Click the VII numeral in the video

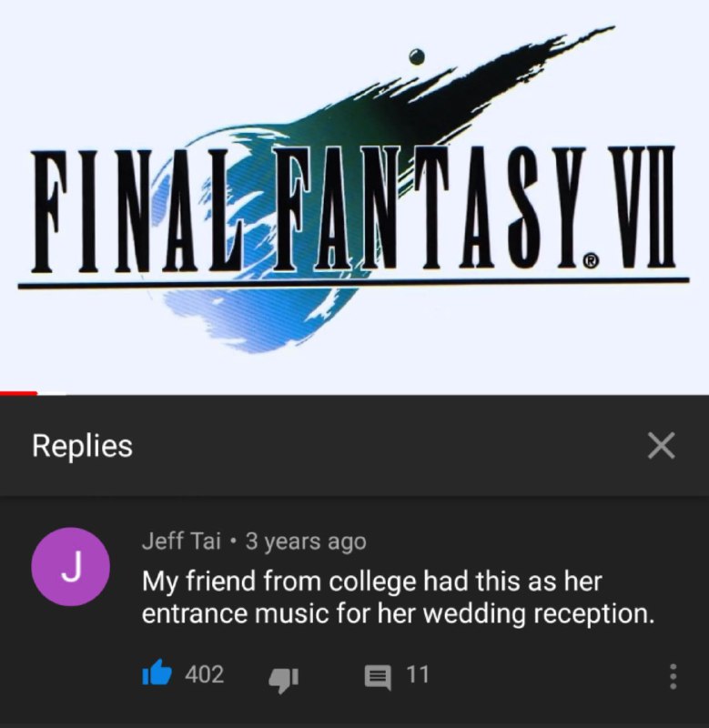coord(642,207)
